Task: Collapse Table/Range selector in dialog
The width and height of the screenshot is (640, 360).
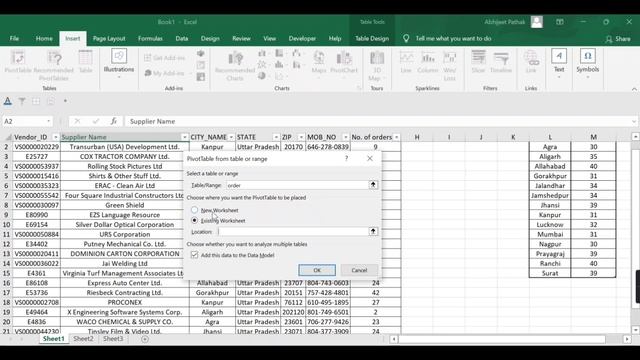Action: pyautogui.click(x=373, y=185)
